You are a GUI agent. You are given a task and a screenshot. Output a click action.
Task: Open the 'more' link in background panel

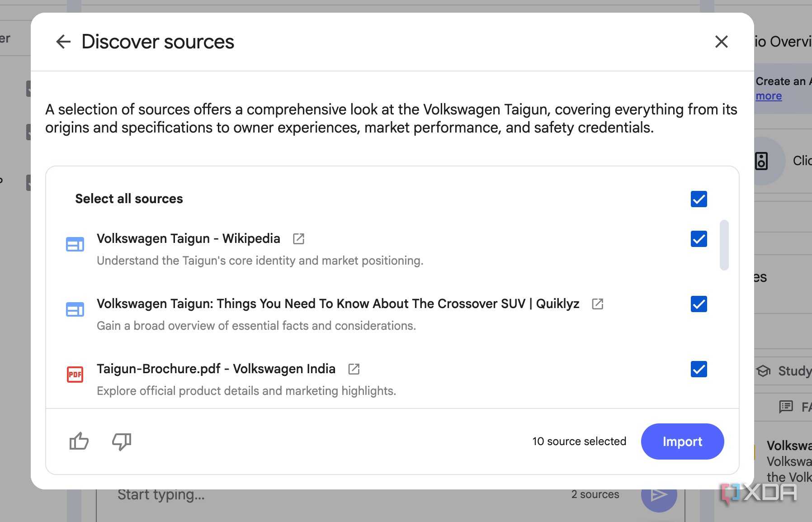(769, 96)
